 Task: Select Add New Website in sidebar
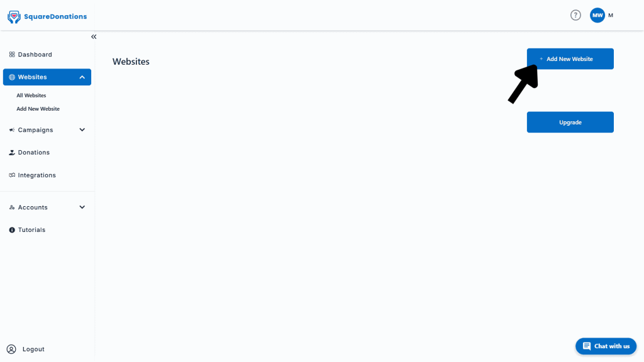pos(38,109)
